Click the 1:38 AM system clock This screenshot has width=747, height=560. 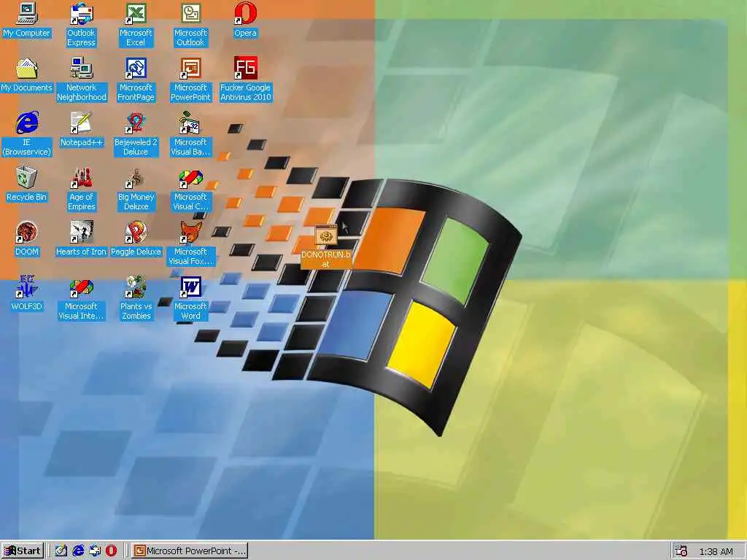pyautogui.click(x=716, y=551)
